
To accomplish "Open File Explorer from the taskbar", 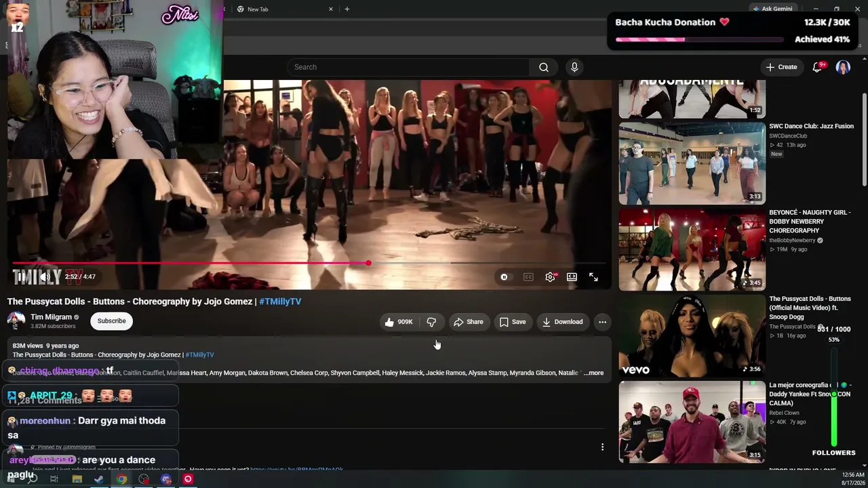I will [x=77, y=479].
